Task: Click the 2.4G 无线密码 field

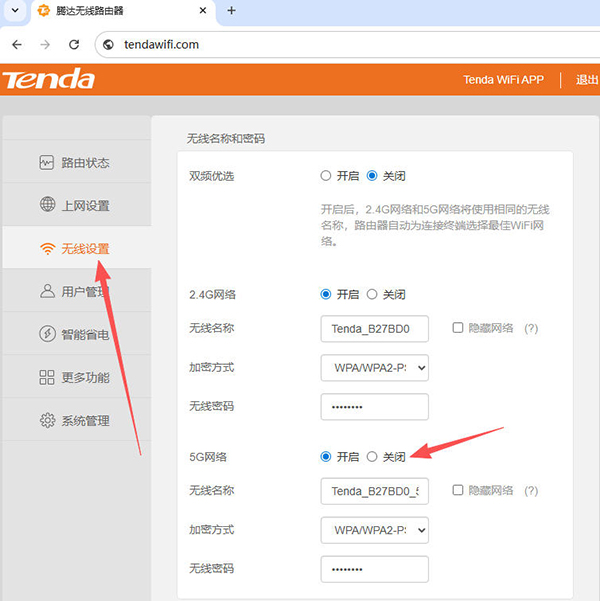Action: click(x=375, y=407)
